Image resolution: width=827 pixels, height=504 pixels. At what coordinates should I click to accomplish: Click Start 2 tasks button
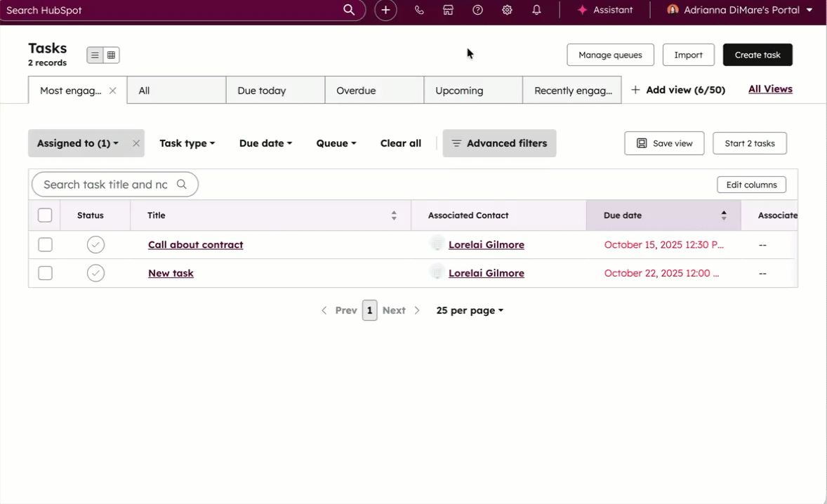[x=750, y=143]
